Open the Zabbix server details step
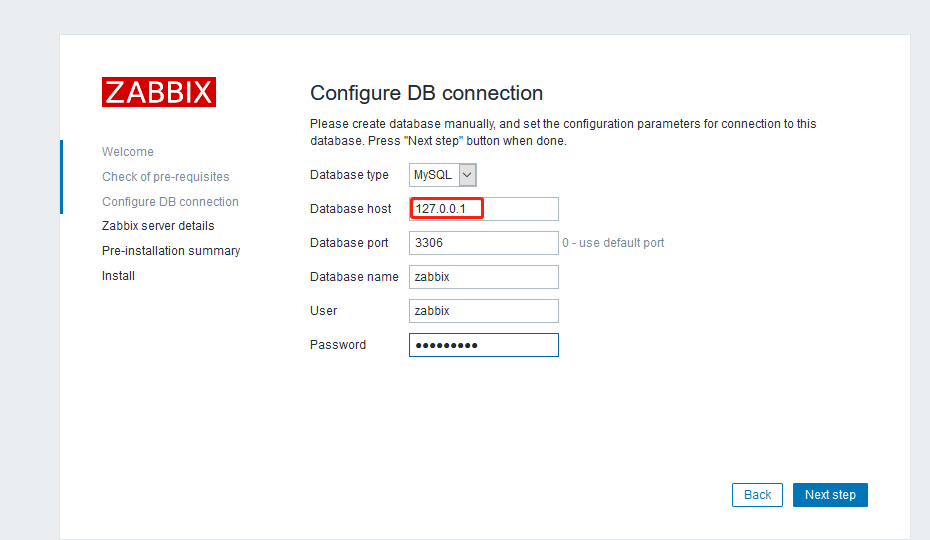Screen dimensions: 930x540 [158, 226]
